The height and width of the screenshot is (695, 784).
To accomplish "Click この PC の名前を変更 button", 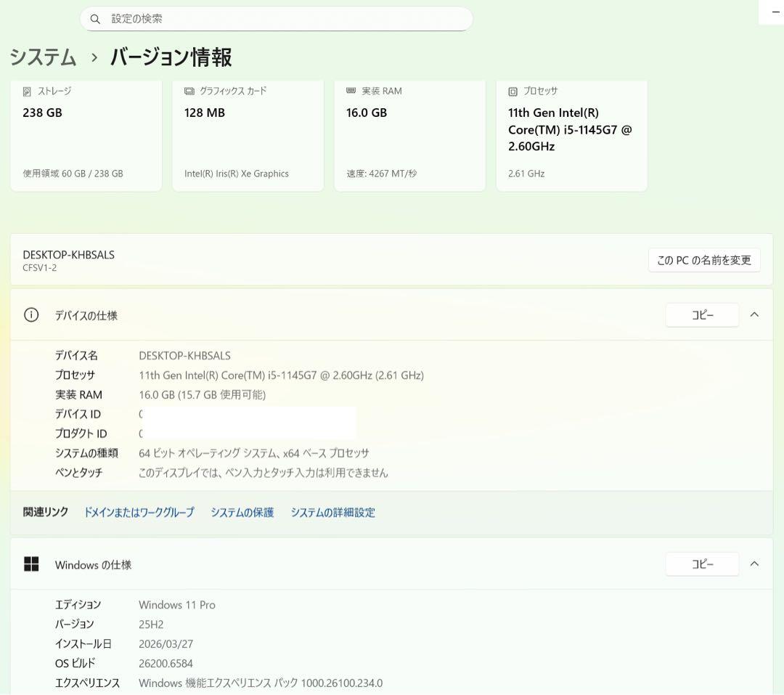I will [x=704, y=260].
